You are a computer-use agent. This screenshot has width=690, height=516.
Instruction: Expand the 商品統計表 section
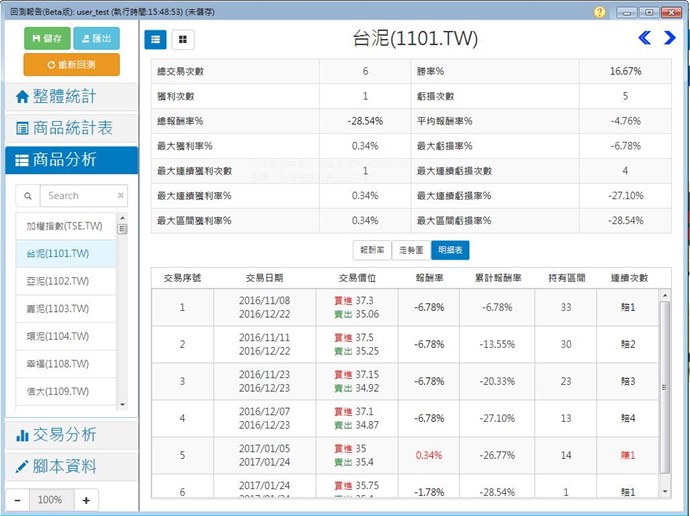pyautogui.click(x=71, y=128)
